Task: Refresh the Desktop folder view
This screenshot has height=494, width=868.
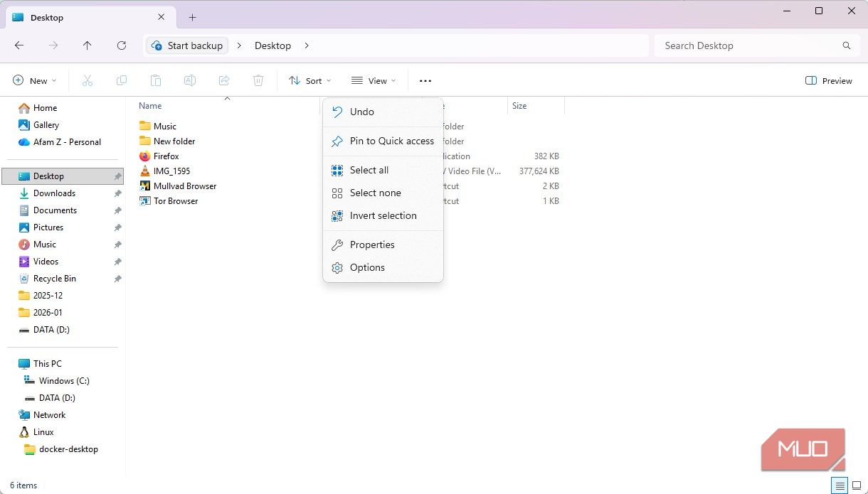Action: point(122,45)
